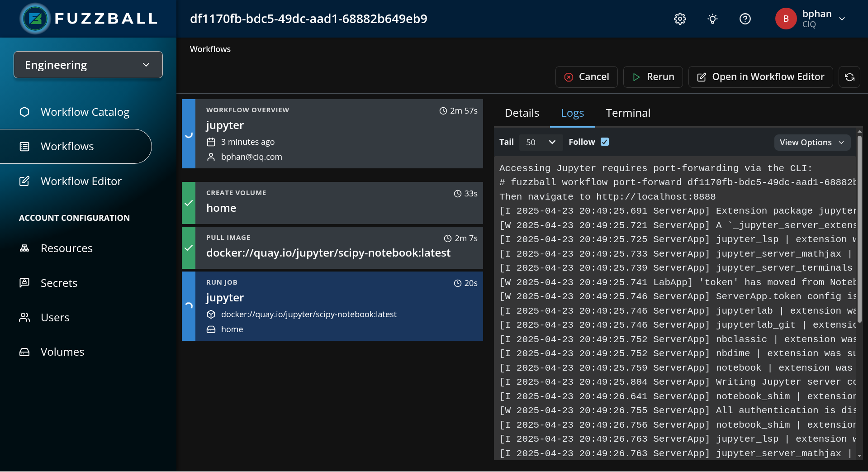Screen dimensions: 868x472
Task: Click the Cancel workflow button
Action: click(586, 77)
